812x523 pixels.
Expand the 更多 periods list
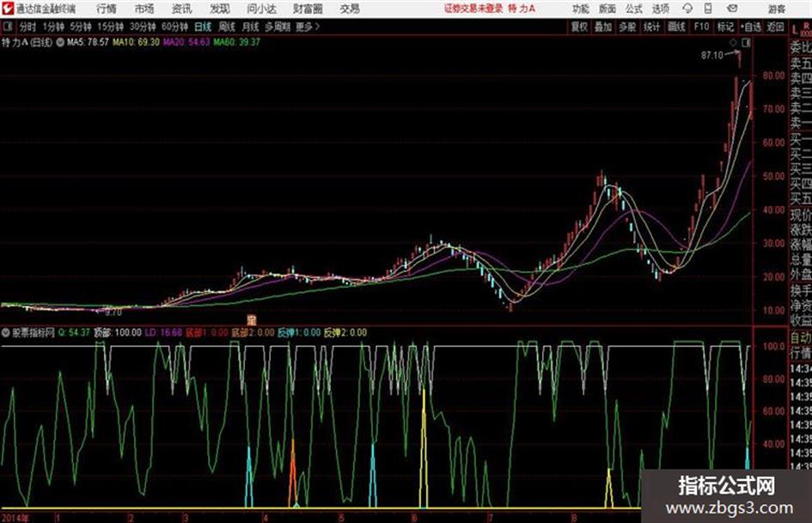(x=308, y=27)
